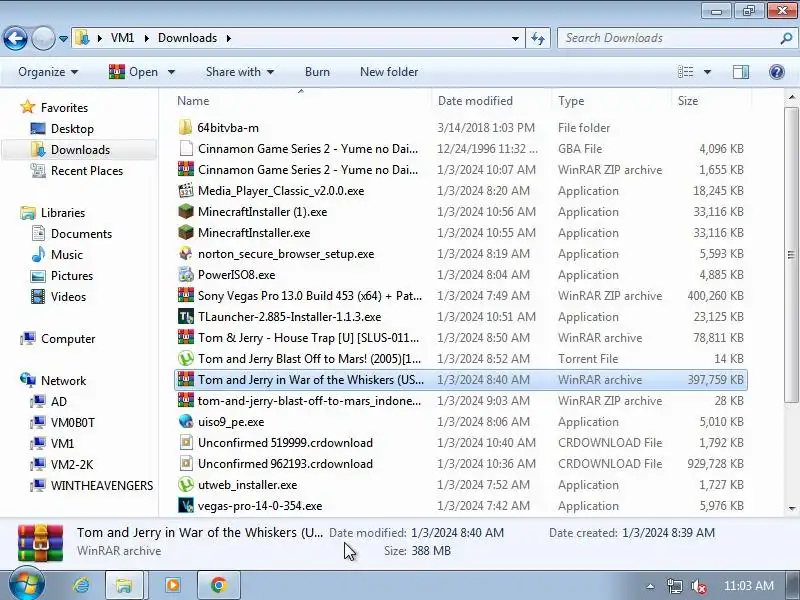Sort by Name column header
Image resolution: width=800 pixels, height=600 pixels.
[x=302, y=101]
